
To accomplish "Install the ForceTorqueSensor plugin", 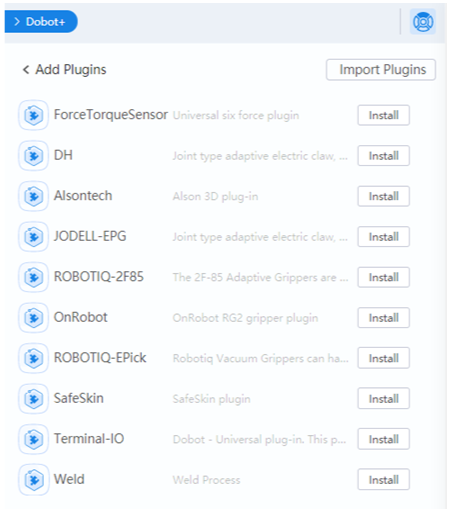I will pyautogui.click(x=384, y=115).
